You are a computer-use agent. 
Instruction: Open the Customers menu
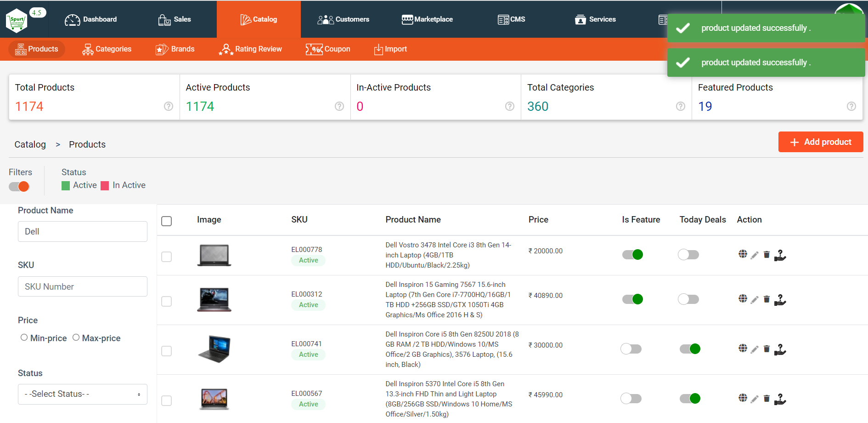click(343, 19)
